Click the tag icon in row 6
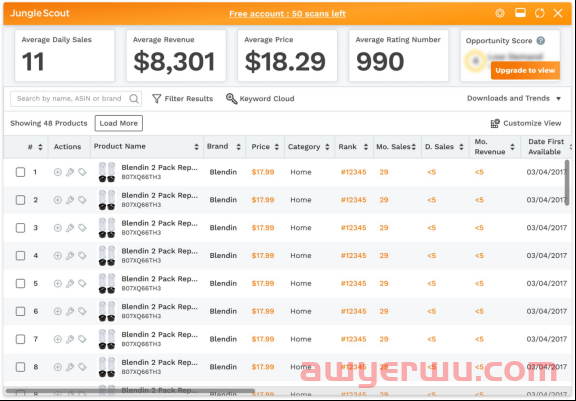The height and width of the screenshot is (401, 576). (82, 311)
